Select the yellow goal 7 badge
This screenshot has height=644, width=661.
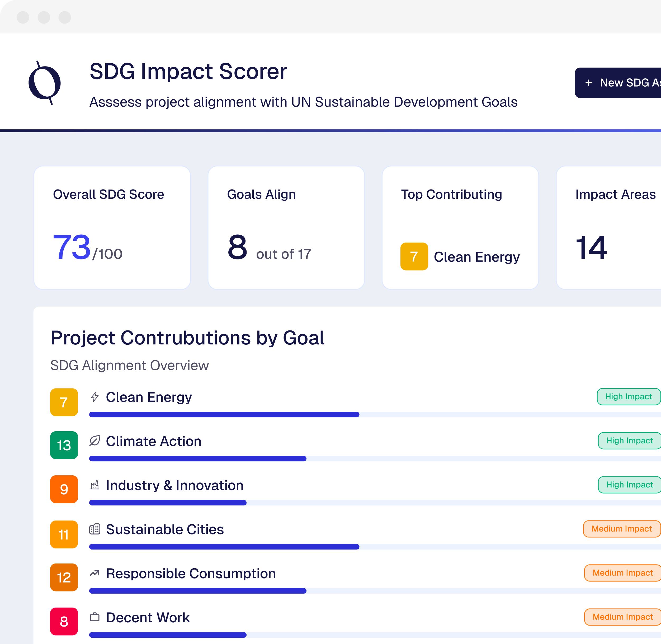tap(64, 402)
